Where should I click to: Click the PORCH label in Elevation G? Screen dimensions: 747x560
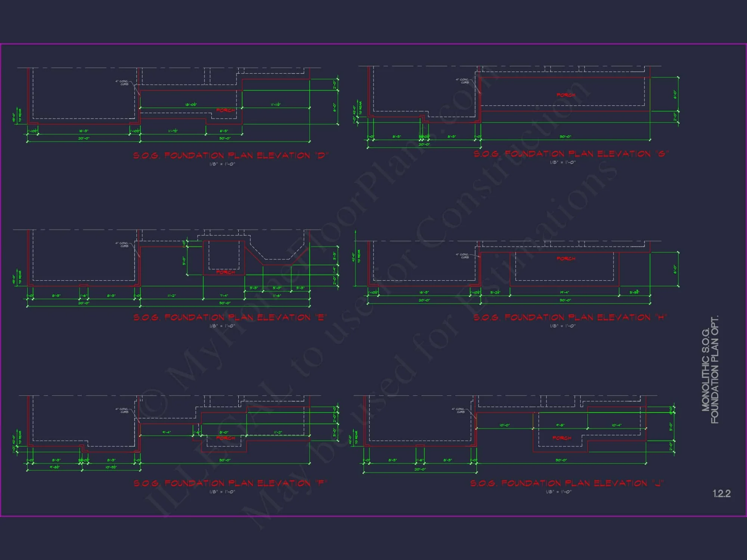pos(566,95)
